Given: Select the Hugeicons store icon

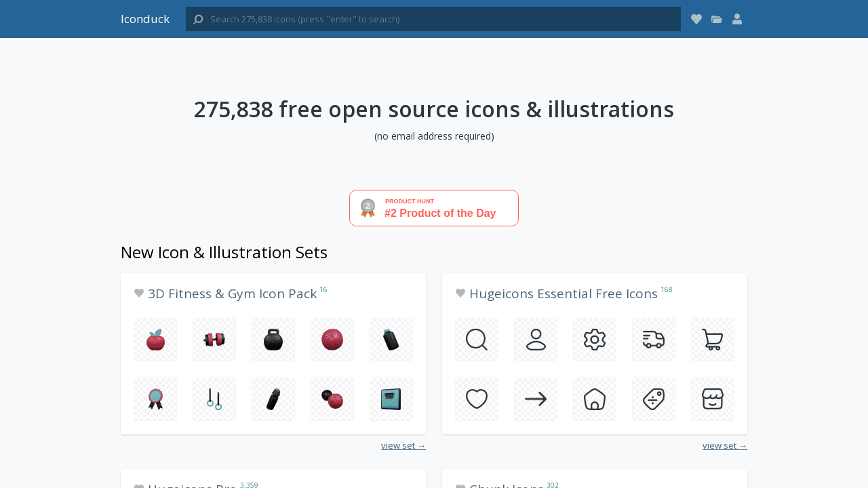Looking at the screenshot, I should tap(713, 399).
